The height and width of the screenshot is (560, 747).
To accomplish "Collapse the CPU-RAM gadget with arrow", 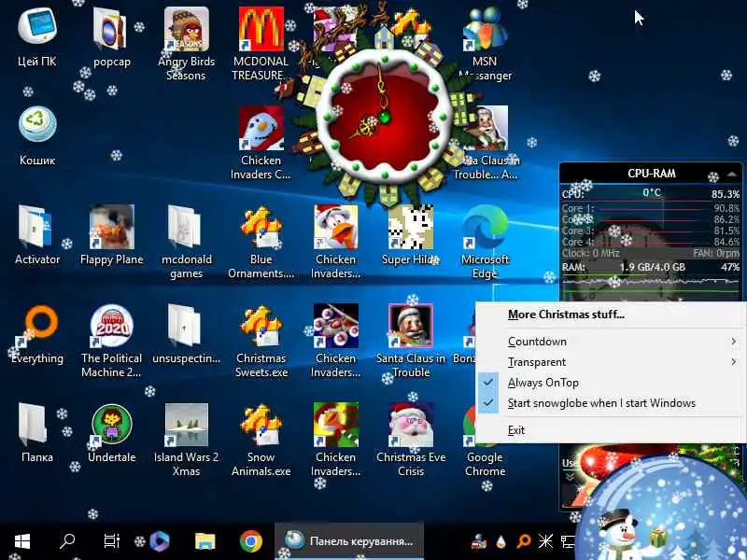I will point(732,175).
